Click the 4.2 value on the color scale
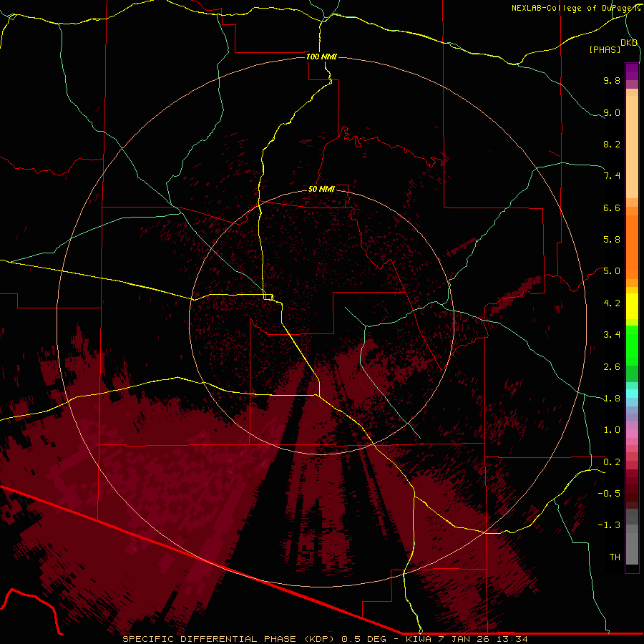Screen dimensions: 644x644 click(612, 303)
